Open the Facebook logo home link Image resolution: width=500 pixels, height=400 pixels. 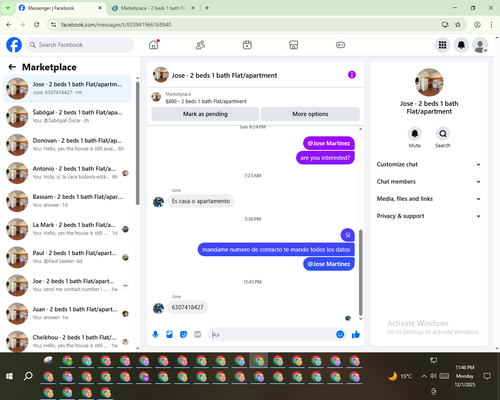(14, 45)
